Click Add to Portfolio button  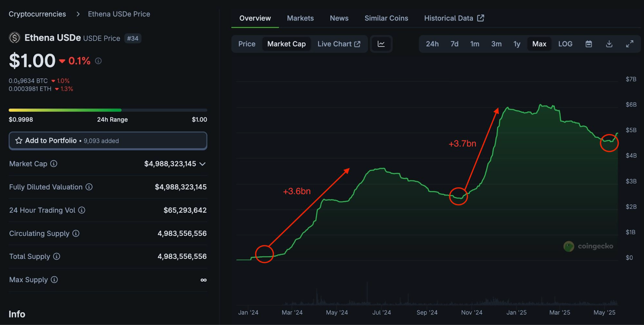108,141
